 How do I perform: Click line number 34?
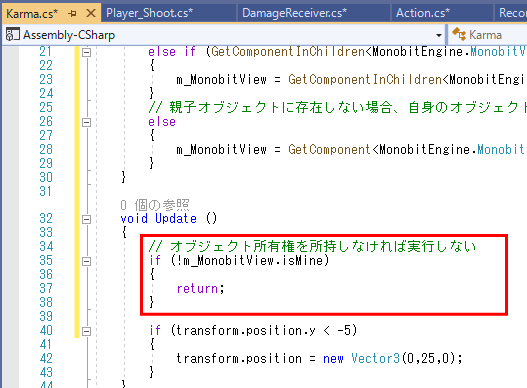46,246
